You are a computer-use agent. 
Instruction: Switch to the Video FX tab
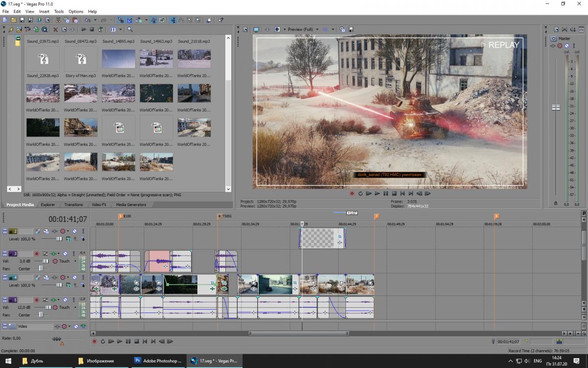(98, 205)
